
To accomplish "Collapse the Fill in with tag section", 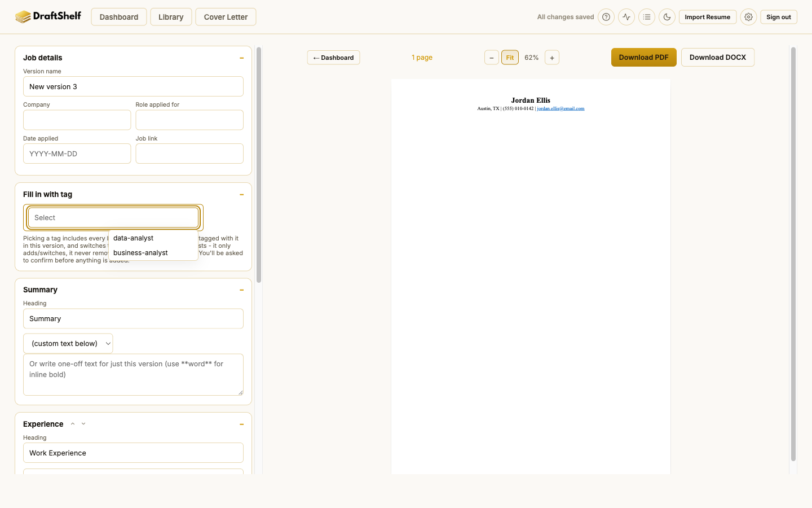I will click(241, 195).
